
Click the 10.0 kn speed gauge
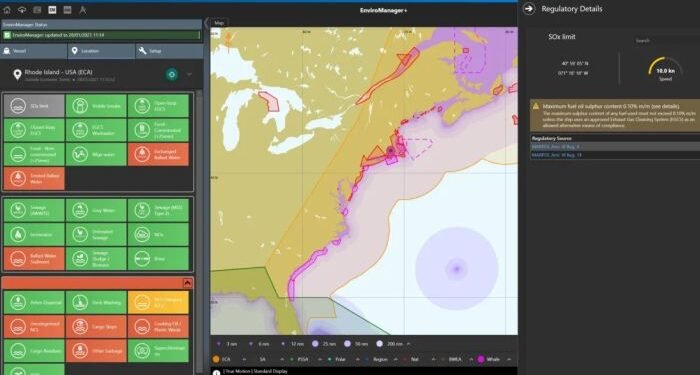665,69
